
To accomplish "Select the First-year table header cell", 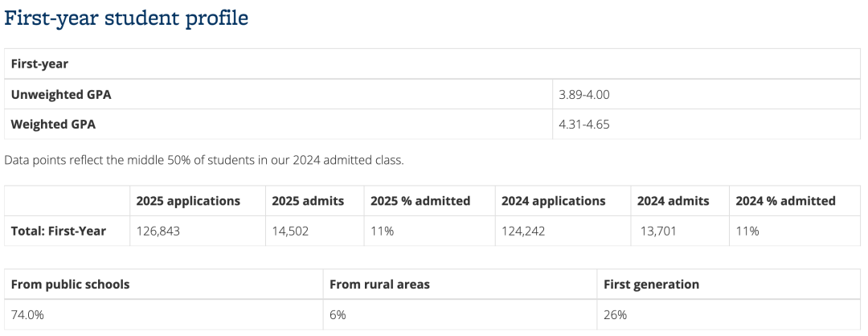I will click(x=432, y=64).
